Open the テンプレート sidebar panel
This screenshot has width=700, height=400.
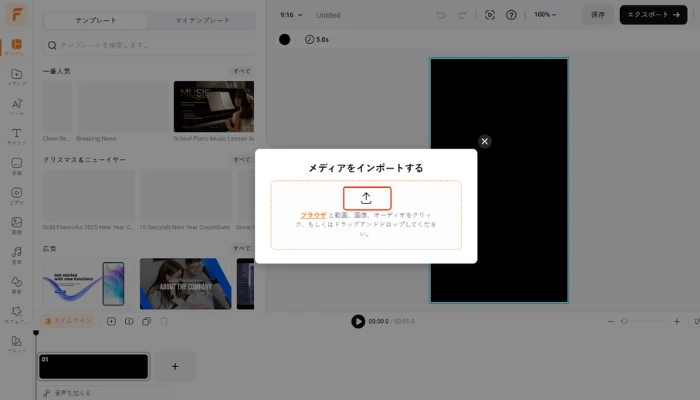pyautogui.click(x=17, y=47)
